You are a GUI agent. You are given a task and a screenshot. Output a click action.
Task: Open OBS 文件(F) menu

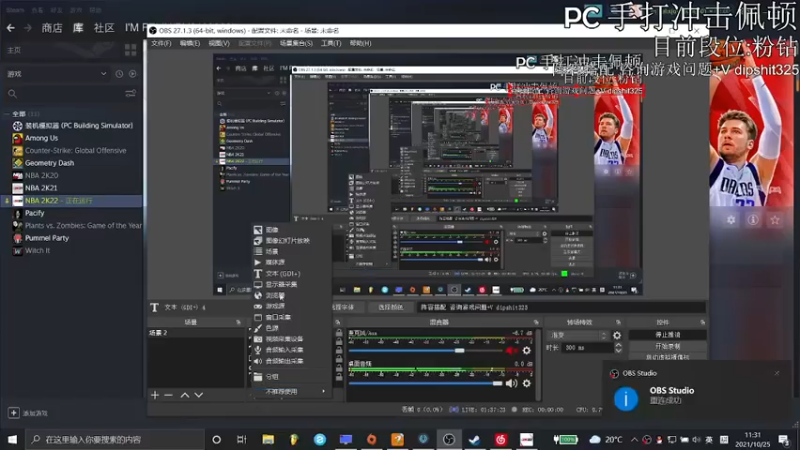(x=161, y=43)
